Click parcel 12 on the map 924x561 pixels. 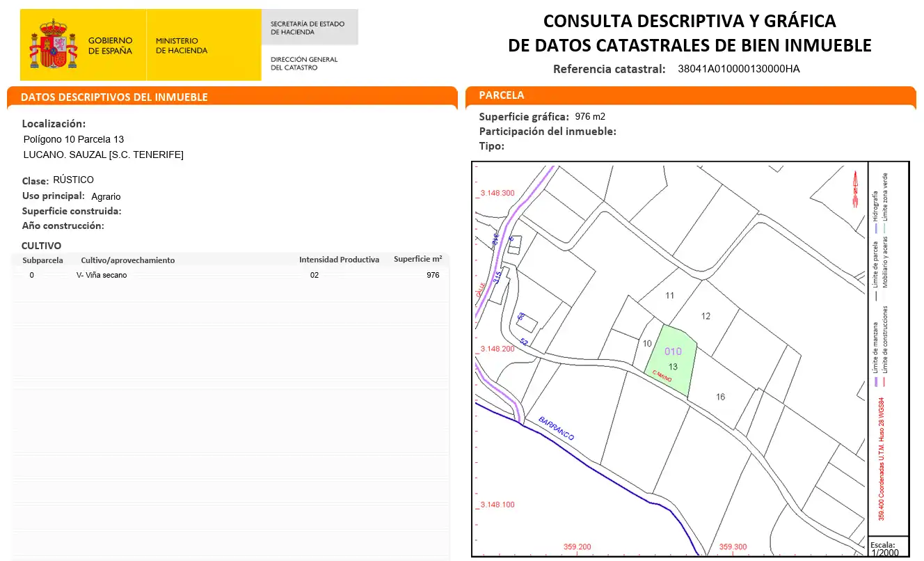706,316
